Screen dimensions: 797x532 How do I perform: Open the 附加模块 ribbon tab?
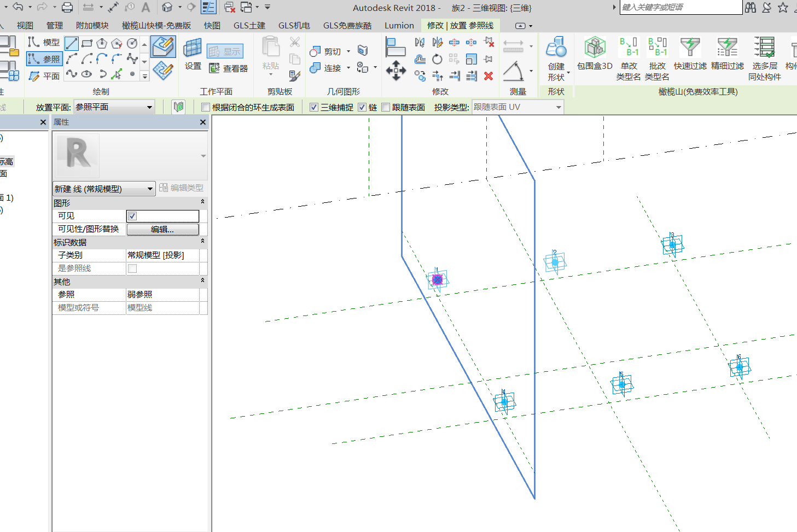pos(92,26)
